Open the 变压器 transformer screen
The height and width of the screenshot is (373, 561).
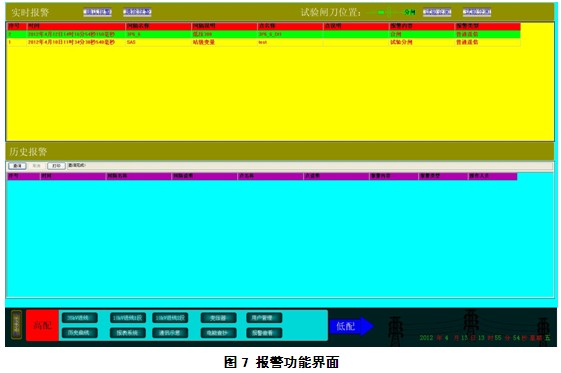point(218,318)
